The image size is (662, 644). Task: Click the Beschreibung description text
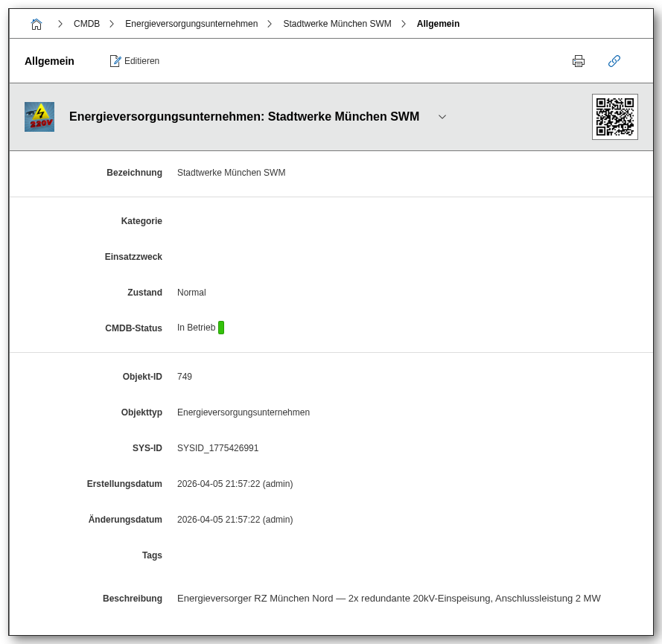[x=389, y=599]
